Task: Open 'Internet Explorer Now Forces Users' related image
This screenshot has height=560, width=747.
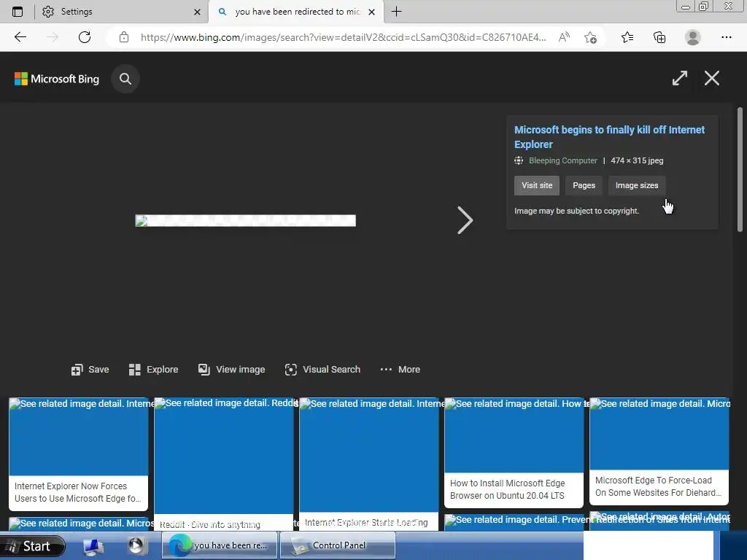Action: 79,454
